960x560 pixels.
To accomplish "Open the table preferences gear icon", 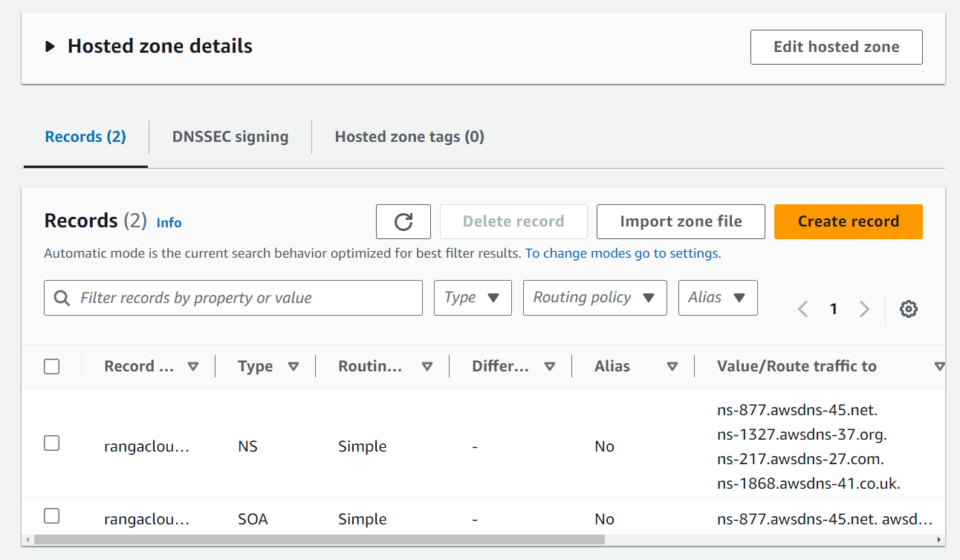I will [908, 308].
